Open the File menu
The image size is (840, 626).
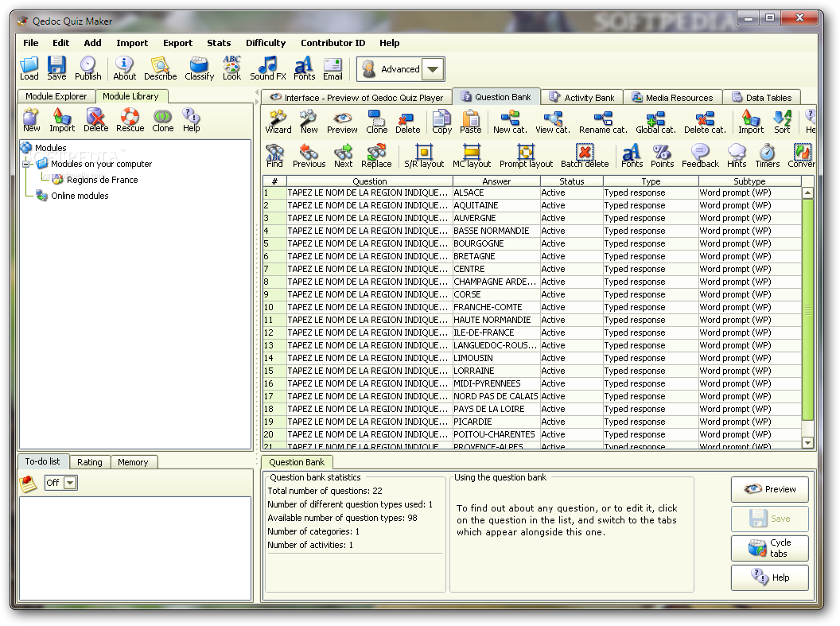(30, 43)
